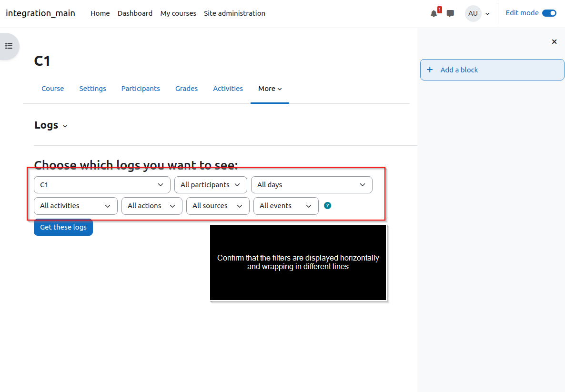This screenshot has width=565, height=392.
Task: Click the C1 course heading
Action: click(42, 61)
